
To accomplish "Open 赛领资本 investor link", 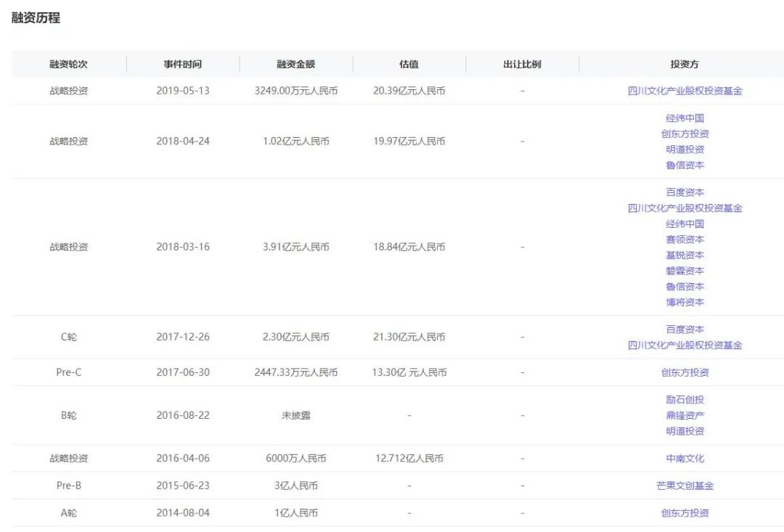I will 685,240.
